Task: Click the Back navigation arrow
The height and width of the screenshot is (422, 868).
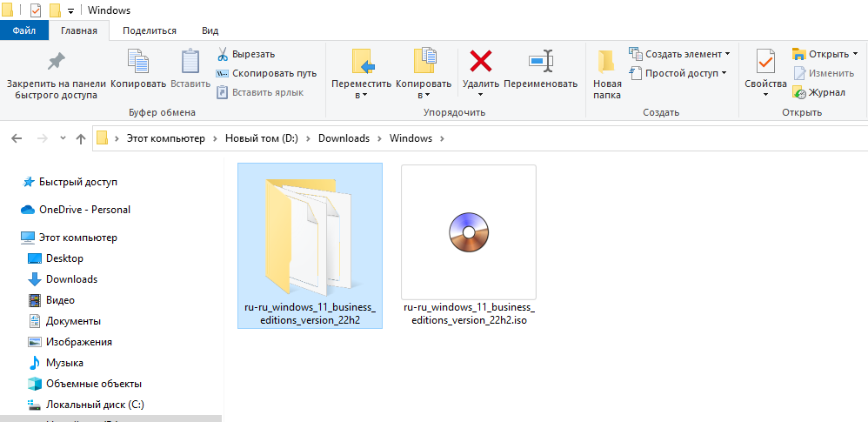Action: tap(17, 137)
